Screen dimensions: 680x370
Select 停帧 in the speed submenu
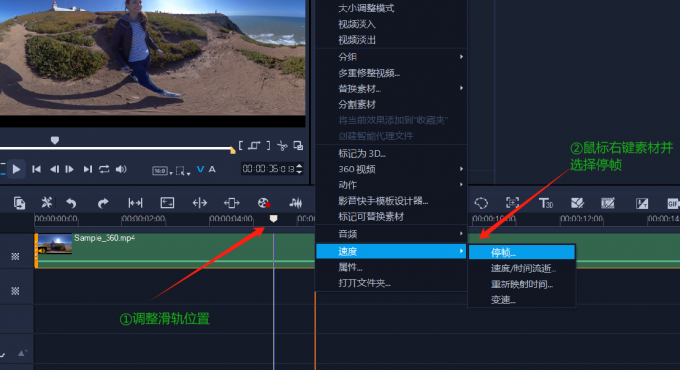point(522,252)
